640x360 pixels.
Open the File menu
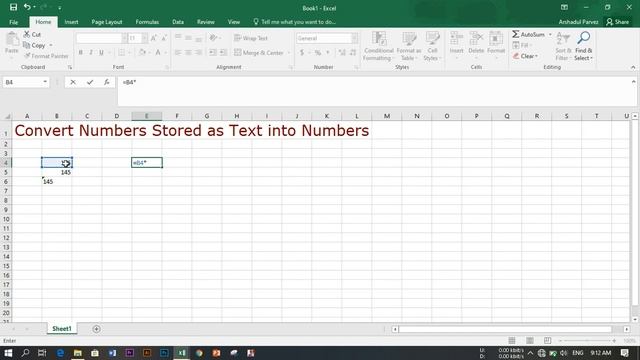13,22
